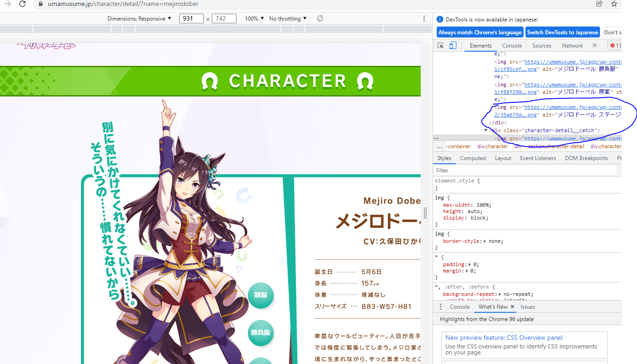Click the blue info icon in DevTools banner
The width and height of the screenshot is (637, 364).
[440, 20]
